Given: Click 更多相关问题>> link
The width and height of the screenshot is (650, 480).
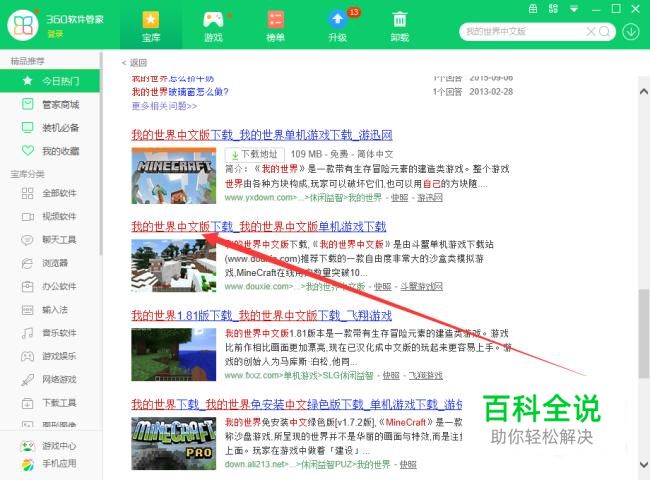Looking at the screenshot, I should point(164,106).
